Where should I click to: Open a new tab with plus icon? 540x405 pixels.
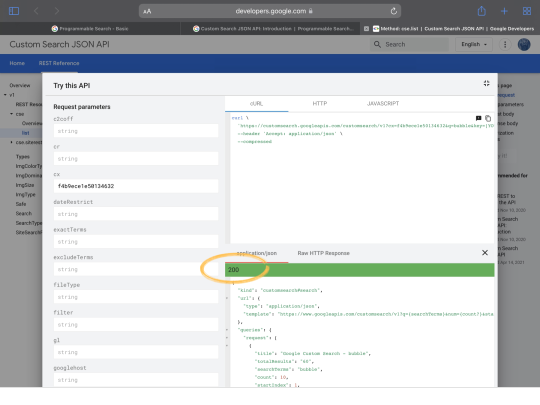coord(504,11)
